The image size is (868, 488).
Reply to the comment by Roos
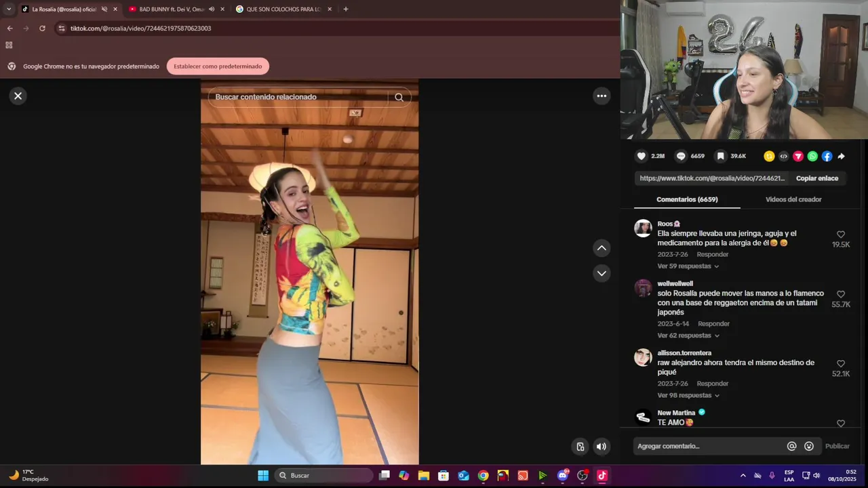pyautogui.click(x=713, y=254)
